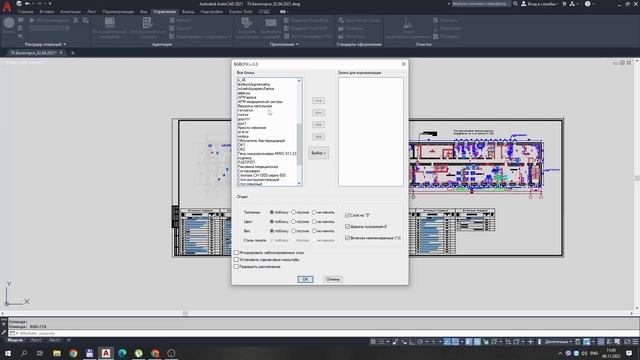
Task: Click the AutoCAD taskbar icon
Action: (x=106, y=353)
